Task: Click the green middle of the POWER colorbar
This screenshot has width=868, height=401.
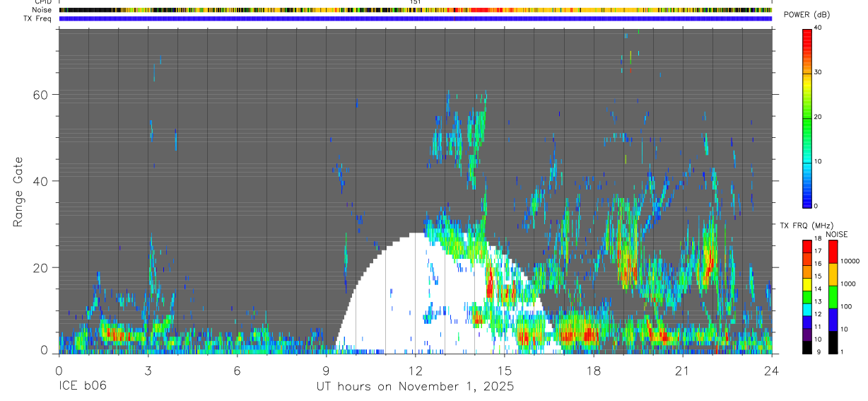Action: [807, 117]
